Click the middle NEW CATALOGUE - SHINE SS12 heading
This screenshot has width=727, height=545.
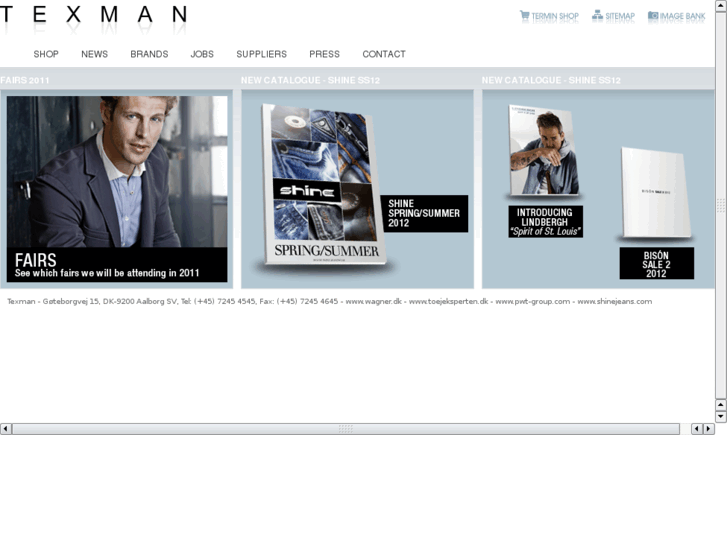pyautogui.click(x=310, y=80)
